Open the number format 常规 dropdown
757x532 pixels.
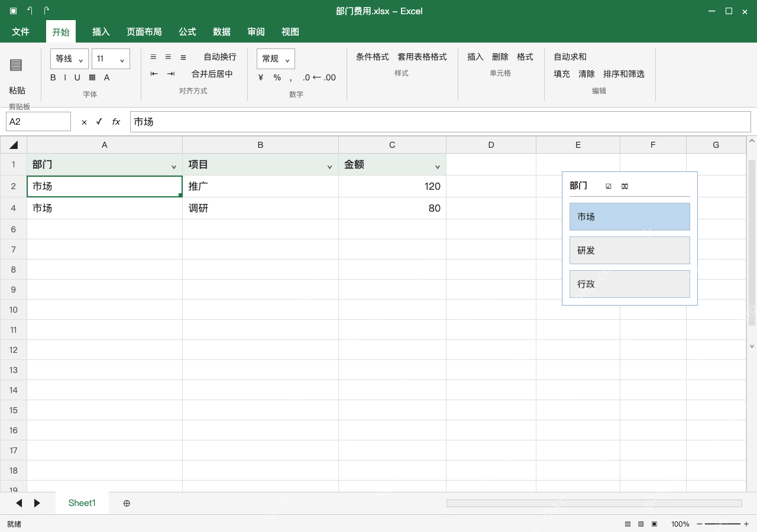(x=276, y=59)
